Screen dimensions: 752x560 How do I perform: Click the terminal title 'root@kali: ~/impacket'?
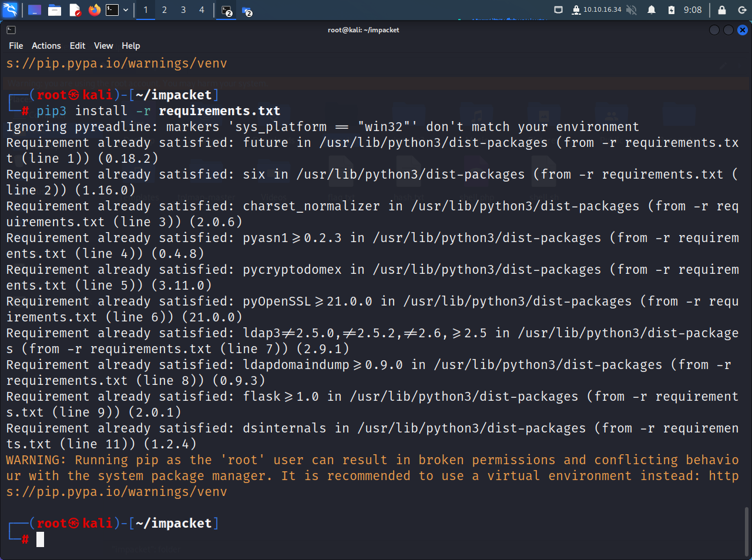364,30
